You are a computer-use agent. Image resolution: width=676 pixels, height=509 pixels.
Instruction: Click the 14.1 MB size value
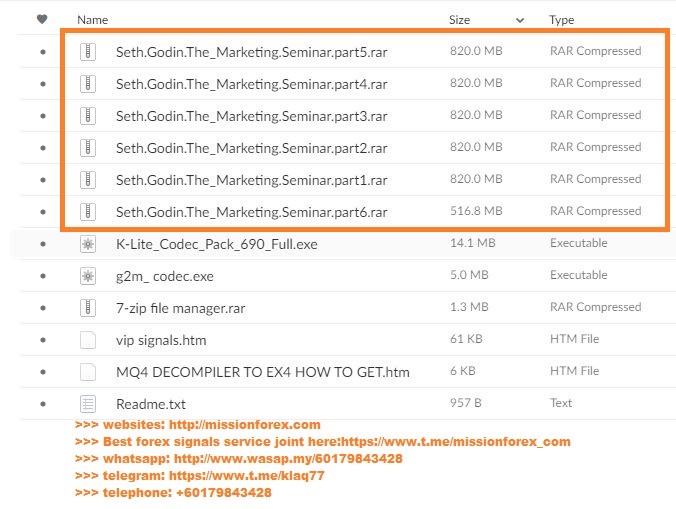(x=473, y=243)
